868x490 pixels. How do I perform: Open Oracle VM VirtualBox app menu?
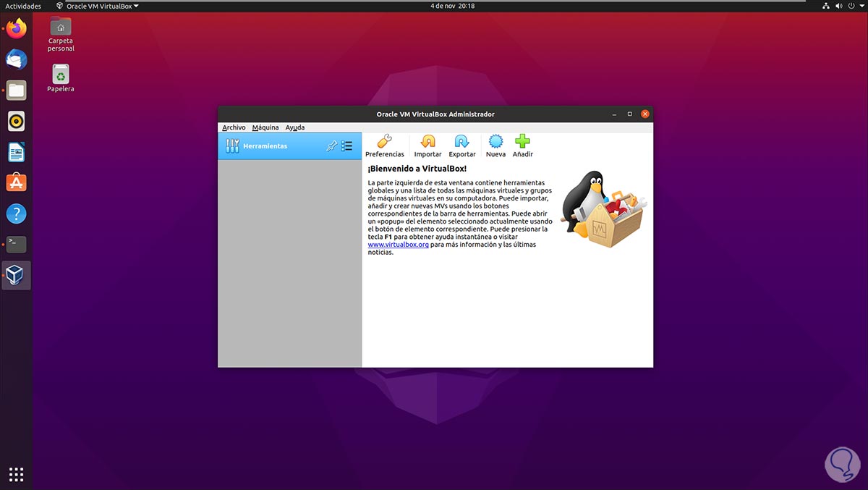(97, 6)
